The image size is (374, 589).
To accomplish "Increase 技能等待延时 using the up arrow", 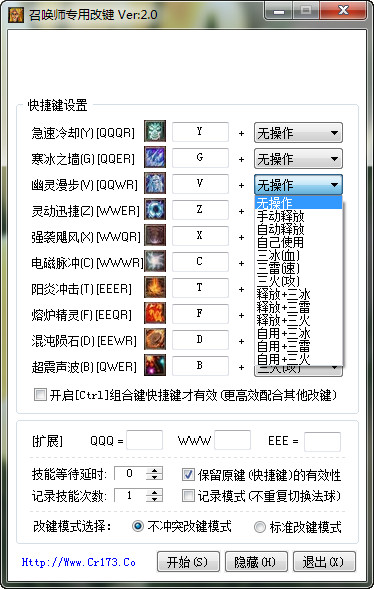I will 154,470.
